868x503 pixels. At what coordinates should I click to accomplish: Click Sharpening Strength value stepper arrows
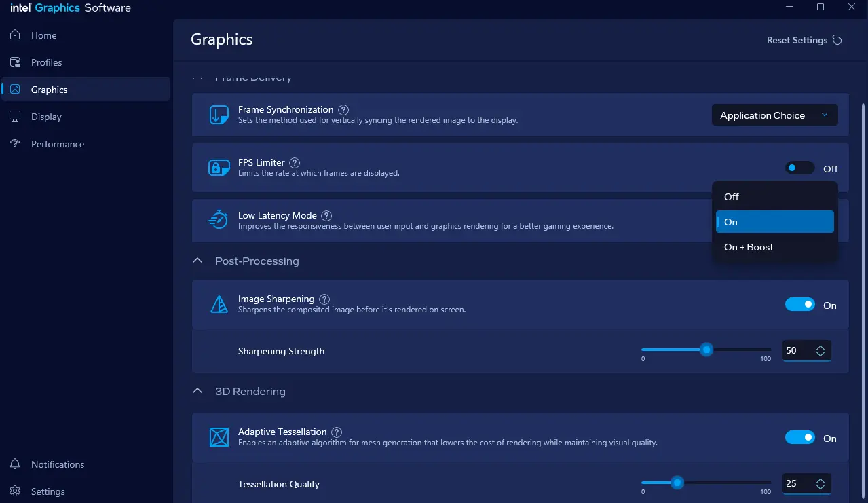pos(820,351)
